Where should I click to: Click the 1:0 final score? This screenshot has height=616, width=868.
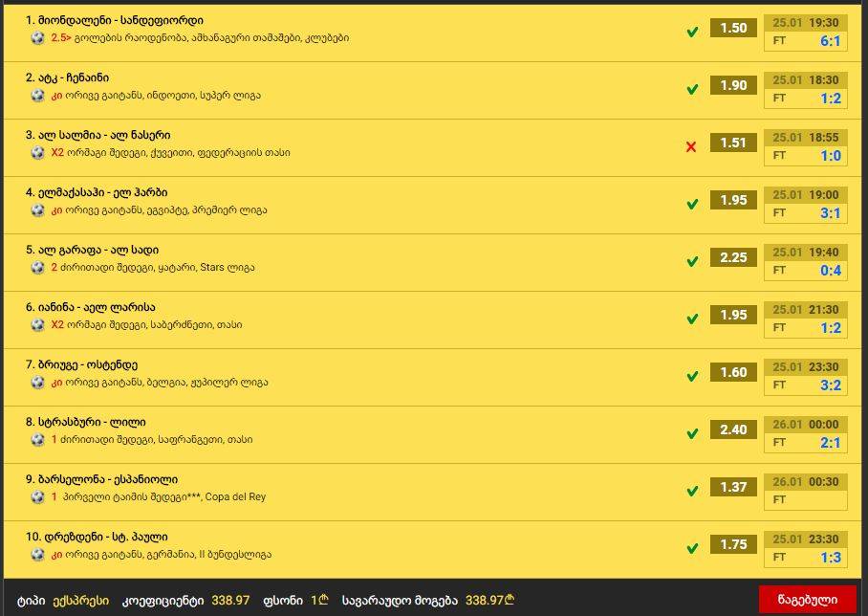831,156
